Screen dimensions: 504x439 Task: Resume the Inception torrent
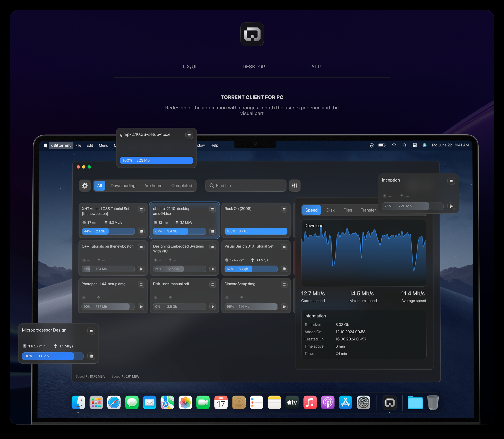(451, 206)
